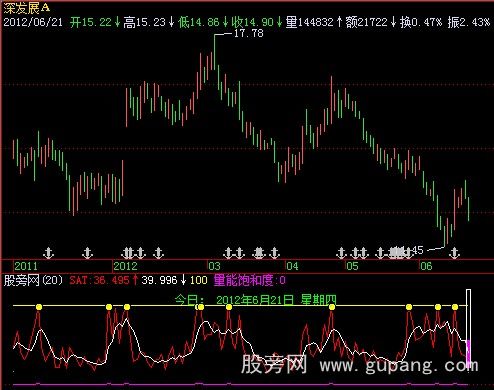Viewport: 494px width, 390px height.
Task: Click the rightmost yellow saturation dot
Action: pyautogui.click(x=455, y=307)
